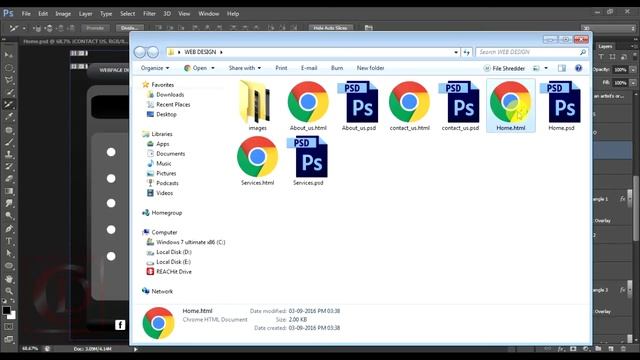Open the Organize dropdown in Explorer

[x=155, y=68]
